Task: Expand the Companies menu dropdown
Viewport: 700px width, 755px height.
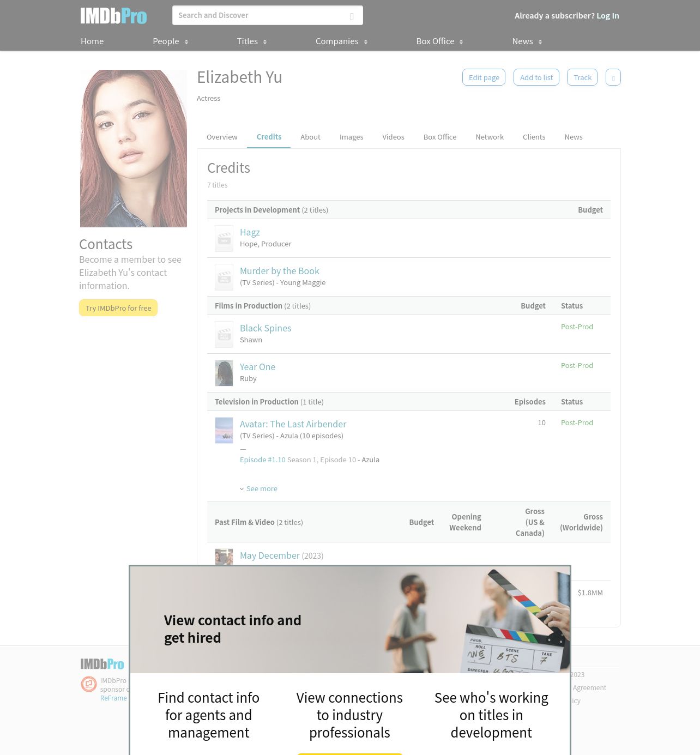Action: (342, 41)
